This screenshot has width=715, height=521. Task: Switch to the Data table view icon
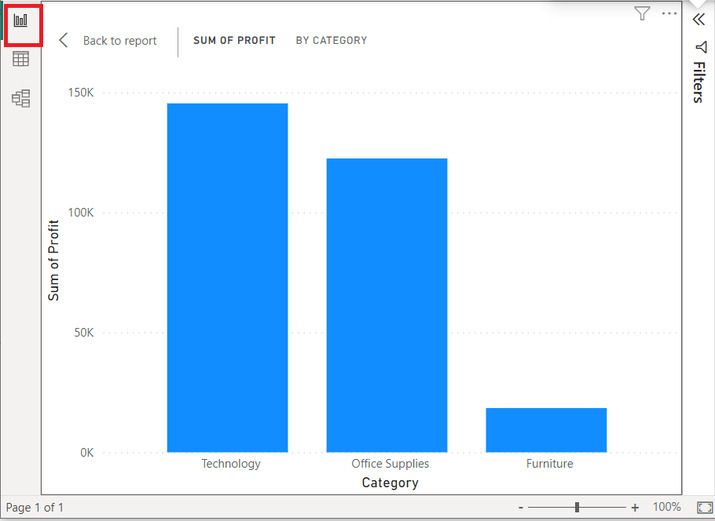tap(21, 59)
